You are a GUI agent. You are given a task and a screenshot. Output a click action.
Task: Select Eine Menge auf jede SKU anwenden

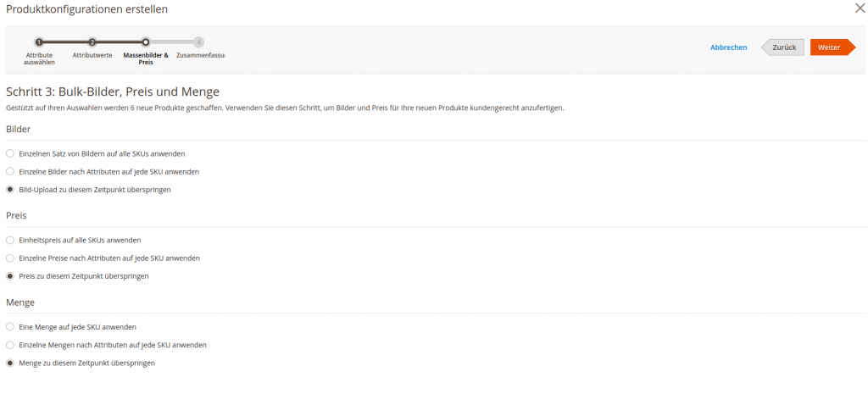(x=10, y=326)
